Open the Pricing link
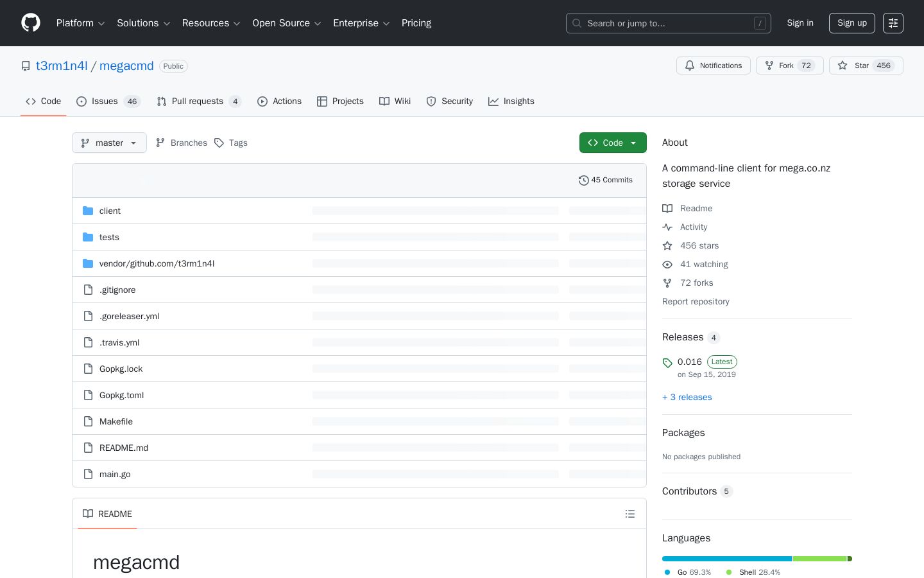The width and height of the screenshot is (924, 578). pos(416,23)
